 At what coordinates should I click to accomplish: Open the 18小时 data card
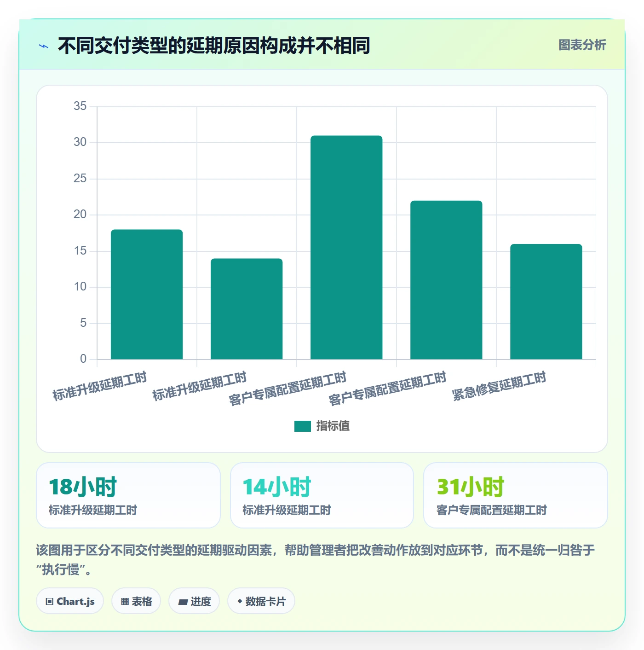pos(128,495)
